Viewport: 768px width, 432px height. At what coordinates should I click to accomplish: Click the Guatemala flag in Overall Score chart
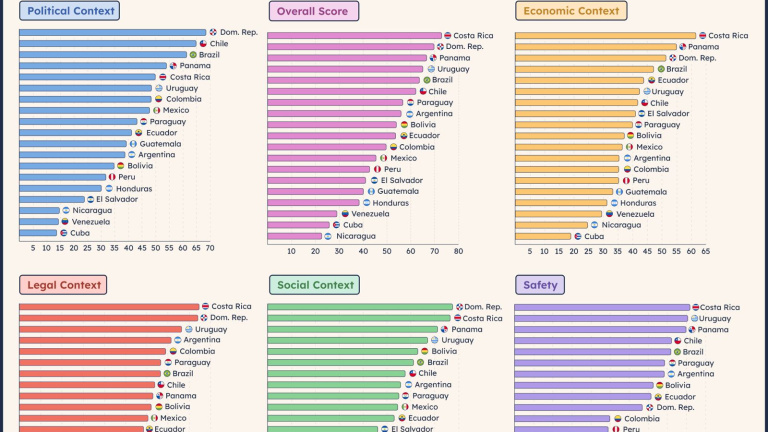point(371,191)
